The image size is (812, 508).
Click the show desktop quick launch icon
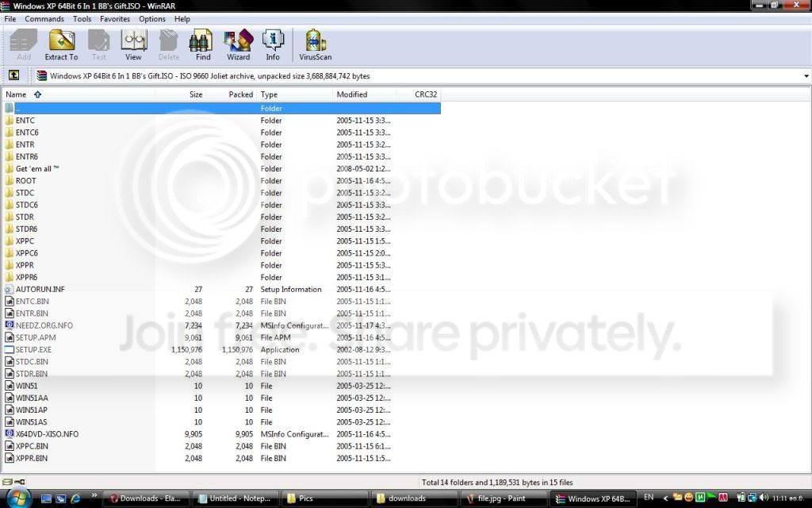(46, 498)
